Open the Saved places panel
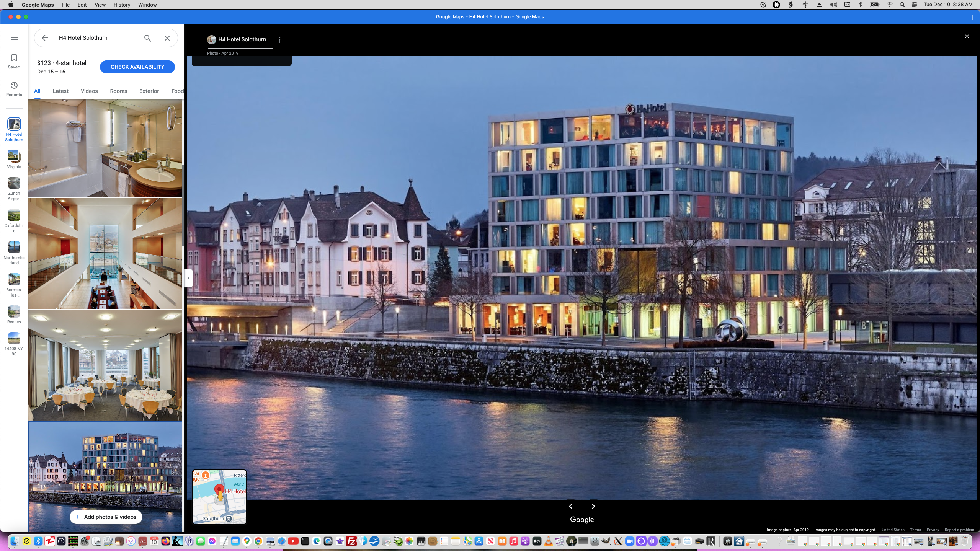The height and width of the screenshot is (551, 980). (14, 61)
